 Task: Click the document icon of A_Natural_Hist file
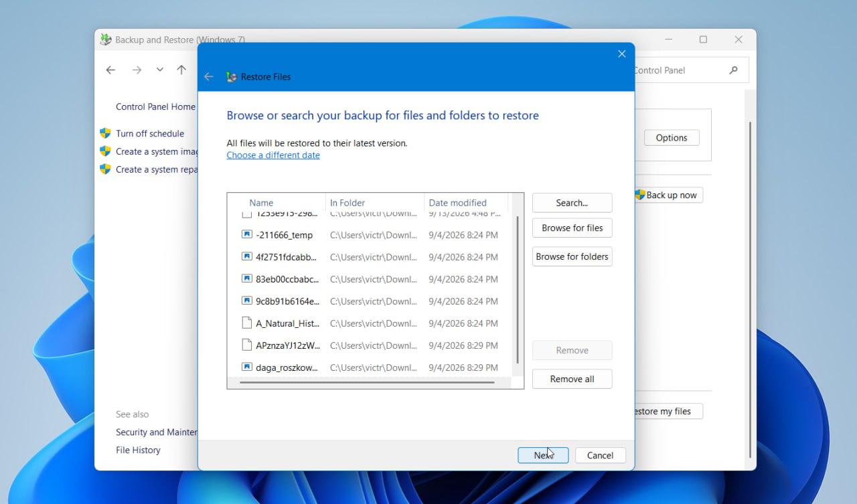click(x=246, y=323)
